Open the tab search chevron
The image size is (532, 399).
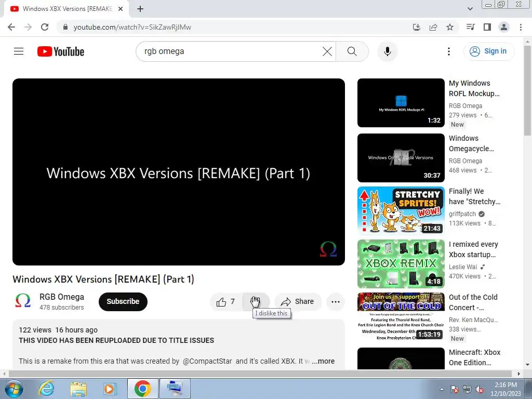pos(470,9)
